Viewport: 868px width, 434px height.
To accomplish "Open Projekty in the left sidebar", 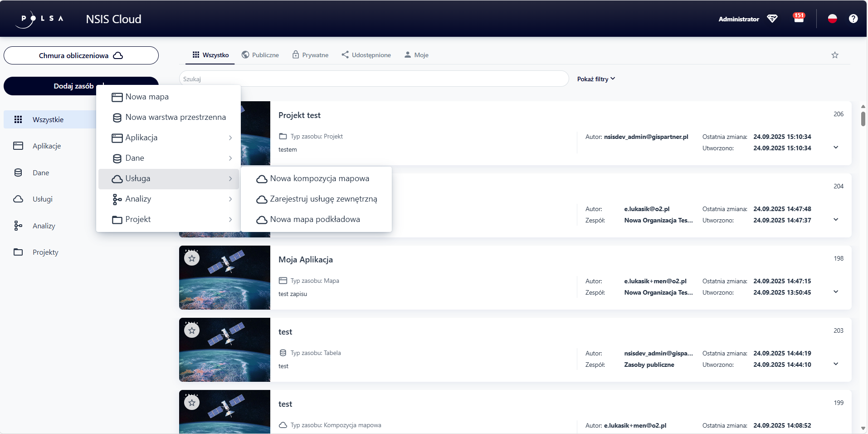I will (x=45, y=252).
